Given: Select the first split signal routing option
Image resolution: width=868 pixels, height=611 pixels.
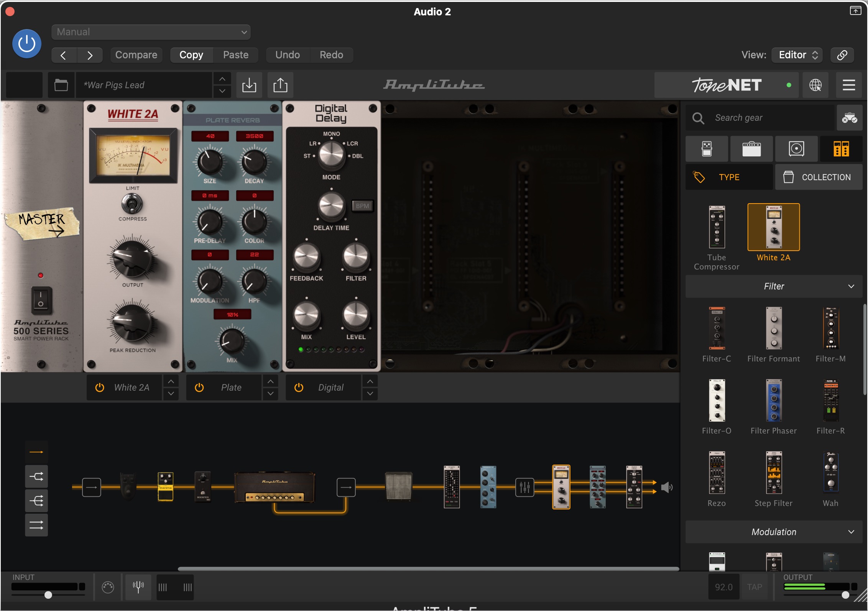Looking at the screenshot, I should (36, 476).
